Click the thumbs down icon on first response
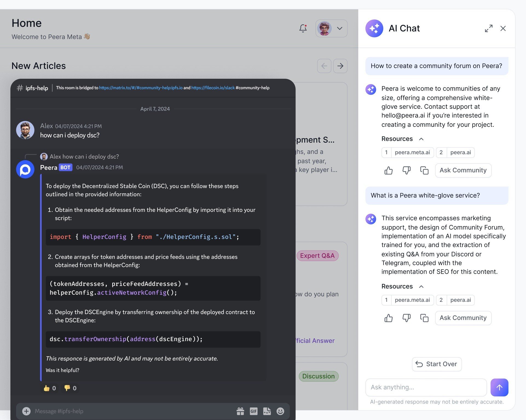Screen dimensions: 526x420 pyautogui.click(x=406, y=170)
